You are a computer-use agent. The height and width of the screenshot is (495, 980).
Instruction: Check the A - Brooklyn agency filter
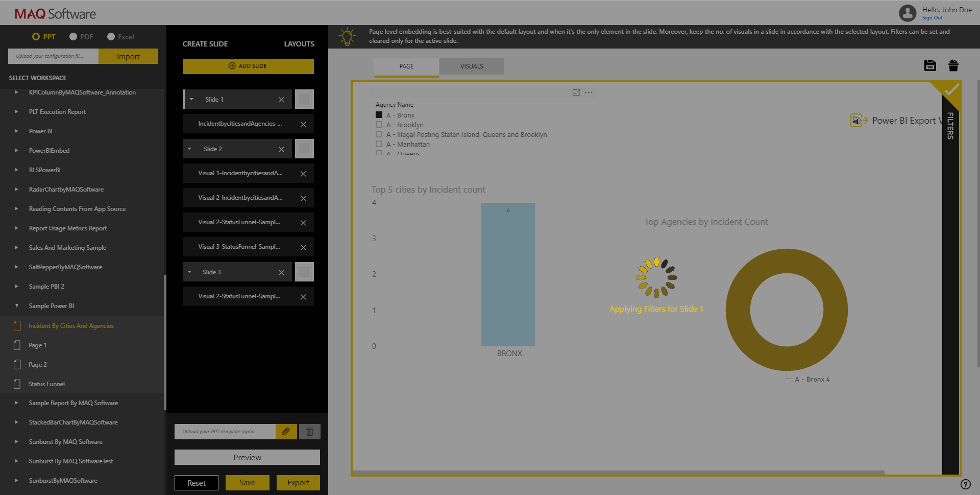coord(379,124)
